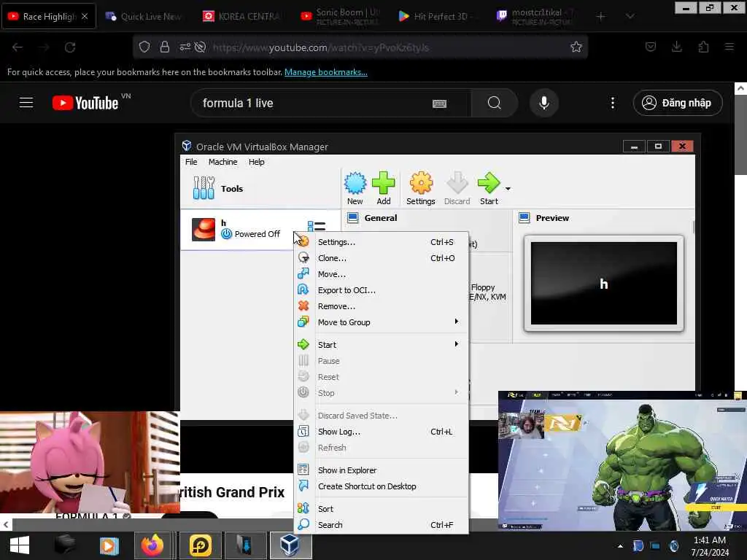Bookmark this page with the star icon
Screen dimensions: 747x560
[x=576, y=47]
